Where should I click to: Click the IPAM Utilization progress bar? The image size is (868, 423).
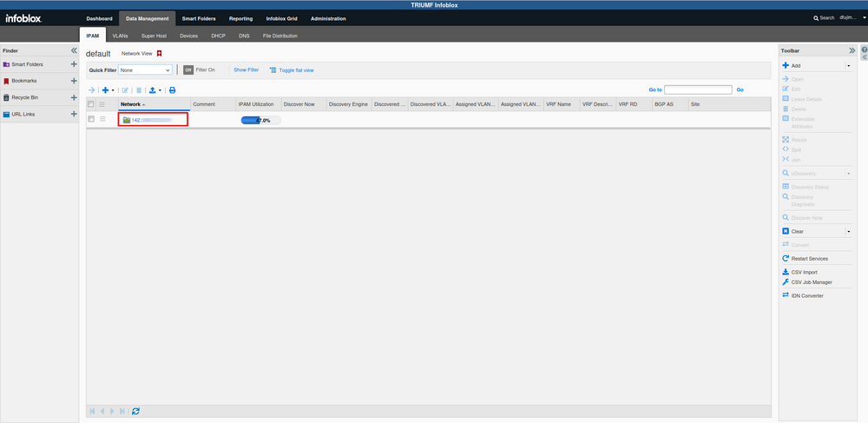pos(260,120)
